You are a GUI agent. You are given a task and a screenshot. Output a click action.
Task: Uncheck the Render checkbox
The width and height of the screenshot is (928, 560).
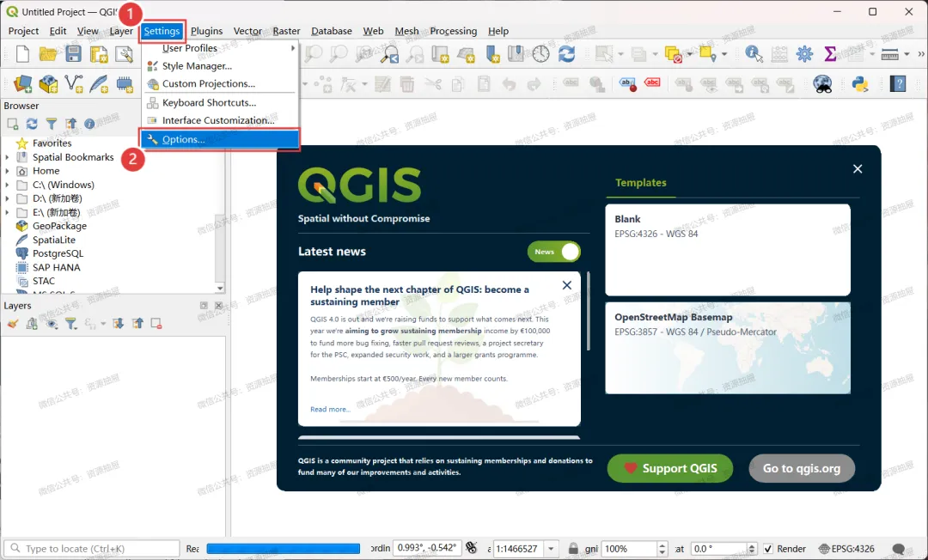point(768,549)
